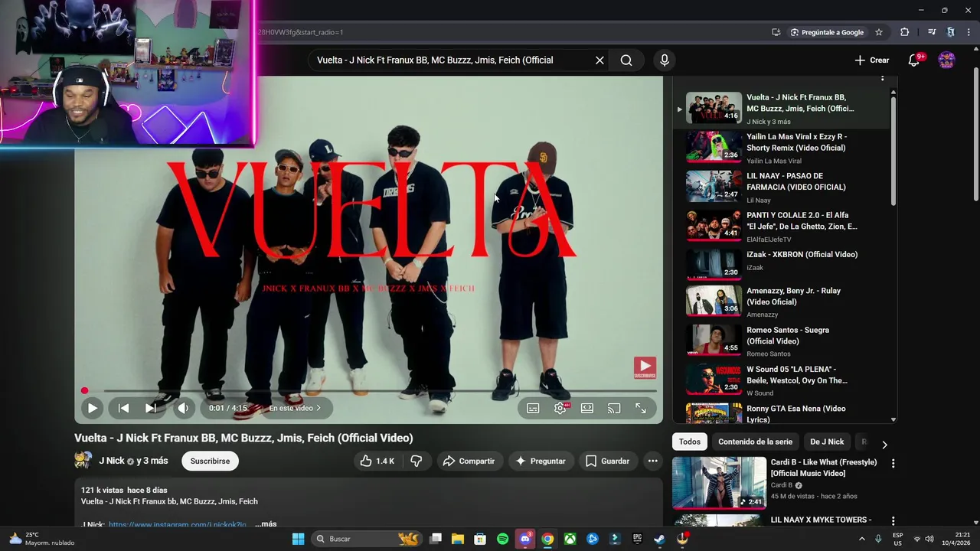This screenshot has height=551, width=980.
Task: Open the YouTube notifications bell
Action: pyautogui.click(x=913, y=60)
